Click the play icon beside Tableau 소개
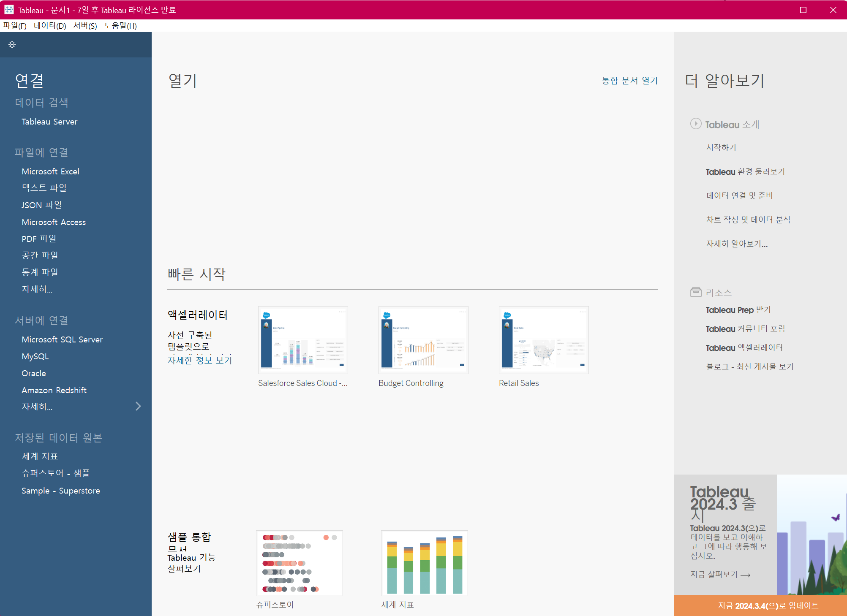 [695, 124]
